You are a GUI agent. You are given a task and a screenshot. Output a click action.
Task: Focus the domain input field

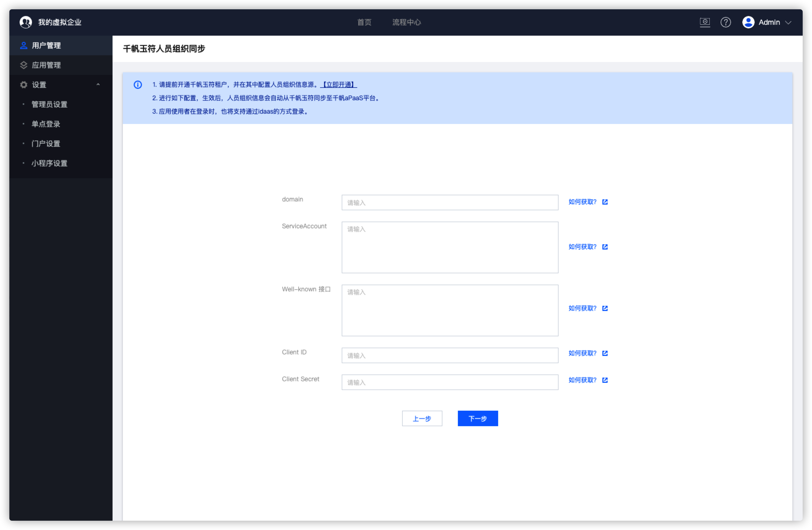[x=450, y=202]
